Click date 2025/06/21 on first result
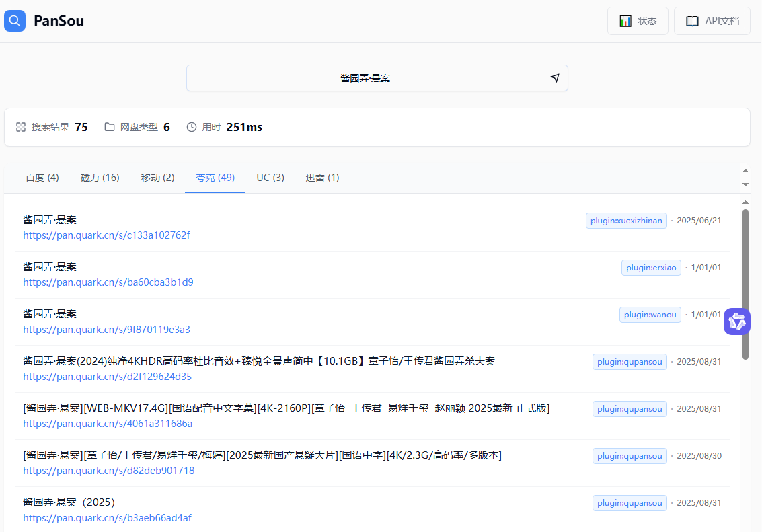The image size is (762, 532). pos(699,221)
